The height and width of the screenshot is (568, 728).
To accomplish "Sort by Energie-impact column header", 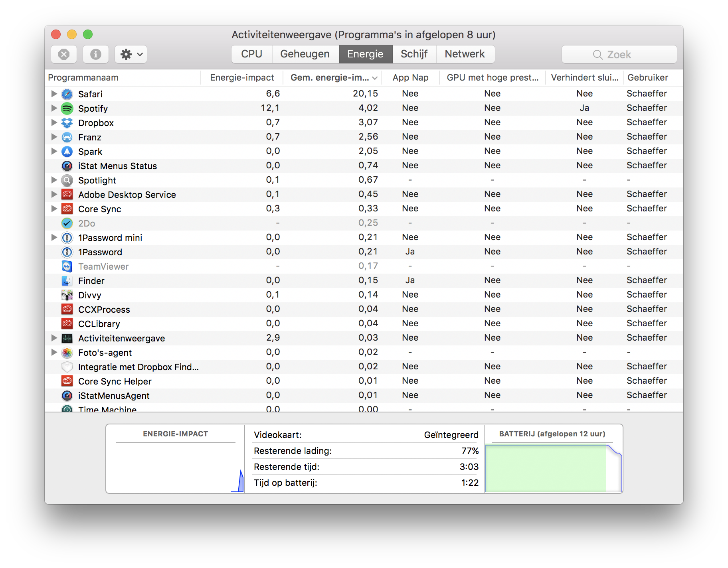I will tap(242, 78).
